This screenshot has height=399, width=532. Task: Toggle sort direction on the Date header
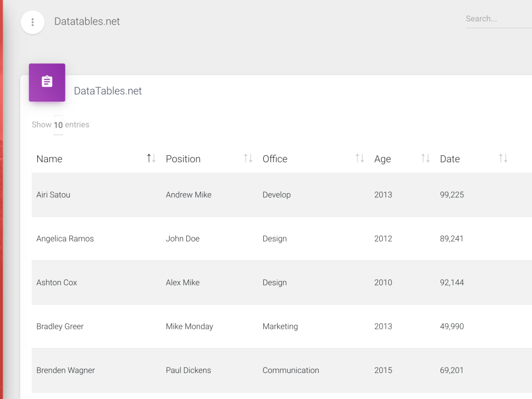450,159
